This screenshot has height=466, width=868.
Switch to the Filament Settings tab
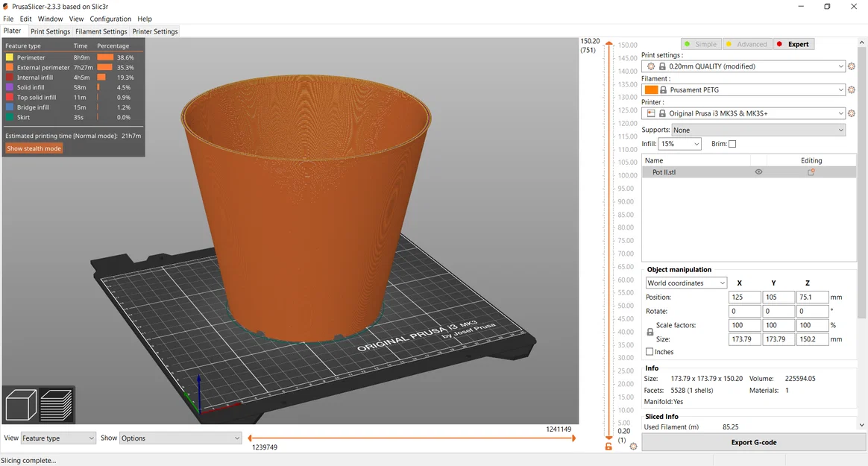click(x=101, y=31)
